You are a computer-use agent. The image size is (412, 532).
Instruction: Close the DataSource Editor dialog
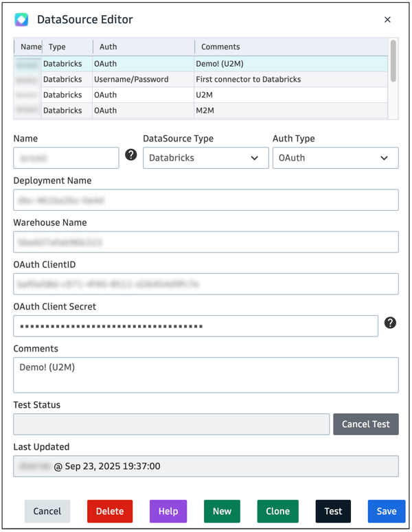[x=387, y=20]
